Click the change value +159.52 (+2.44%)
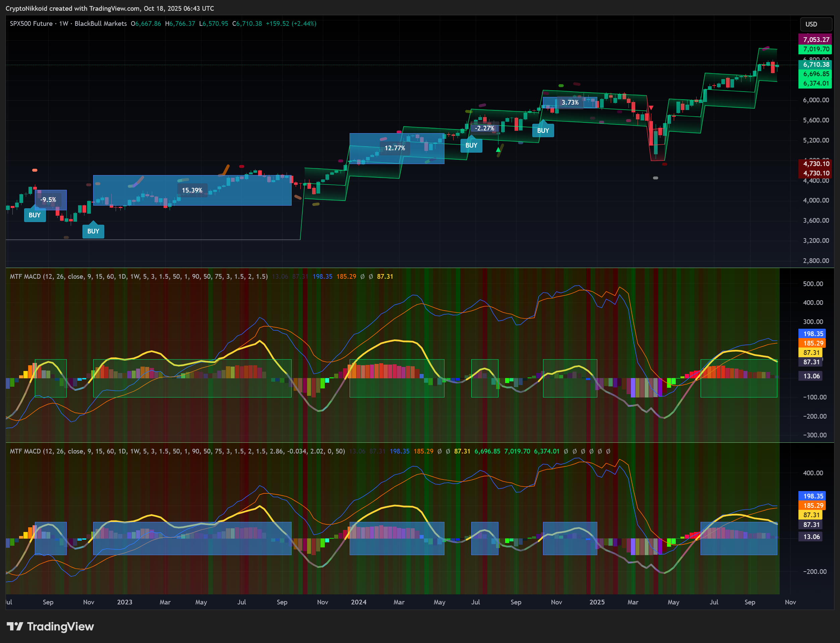The image size is (840, 643). (x=291, y=24)
